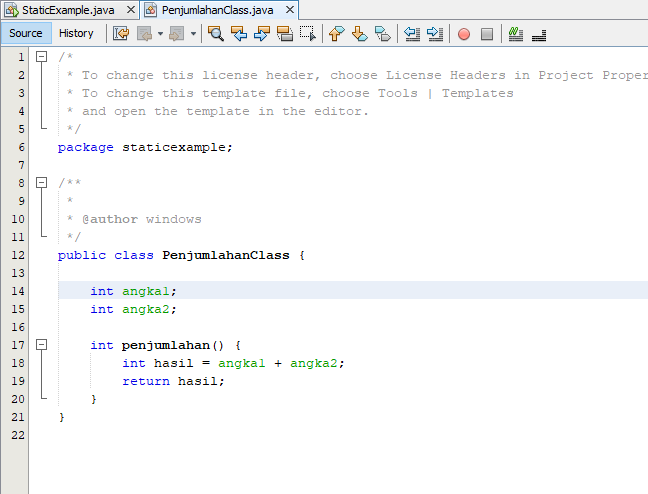Open the Back history dropdown arrow

pyautogui.click(x=160, y=33)
